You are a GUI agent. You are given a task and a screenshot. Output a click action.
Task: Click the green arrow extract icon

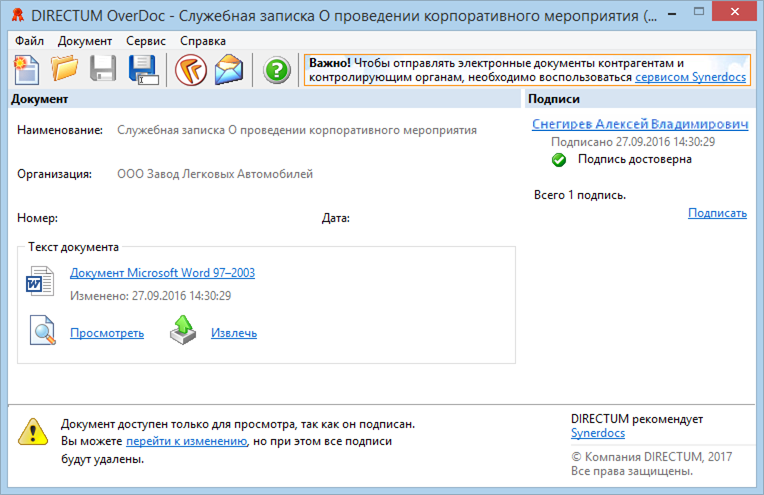pos(183,330)
